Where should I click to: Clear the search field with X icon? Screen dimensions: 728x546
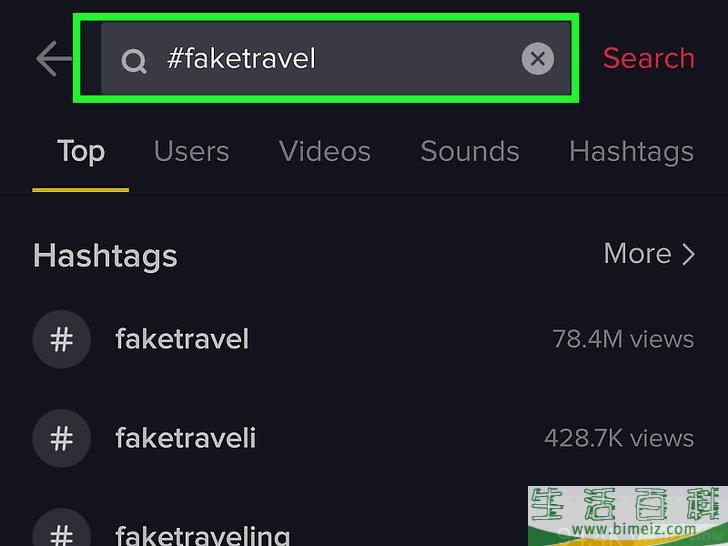538,58
